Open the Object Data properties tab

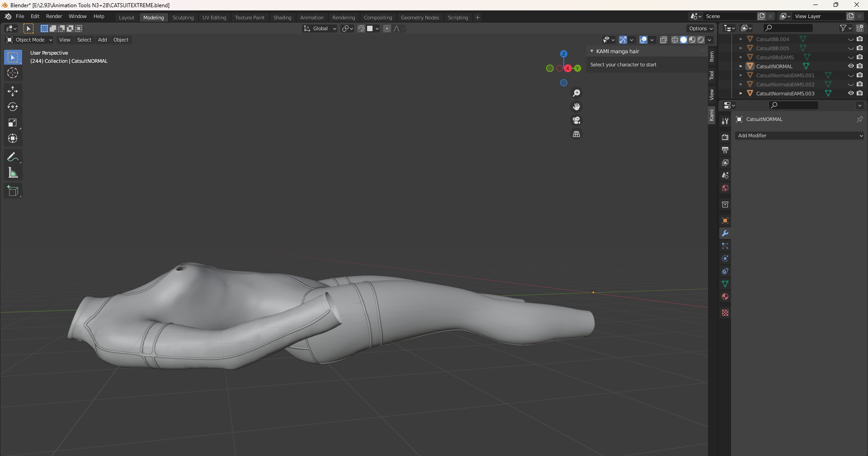click(x=725, y=284)
